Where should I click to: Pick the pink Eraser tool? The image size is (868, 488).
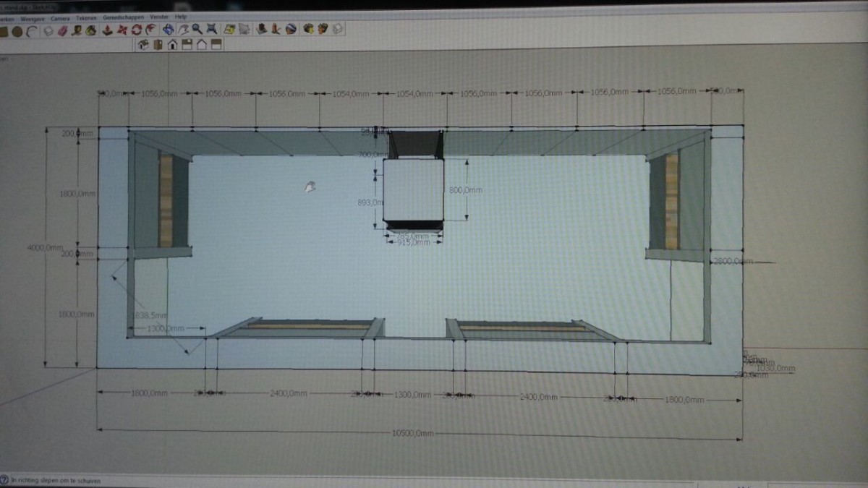tap(62, 30)
